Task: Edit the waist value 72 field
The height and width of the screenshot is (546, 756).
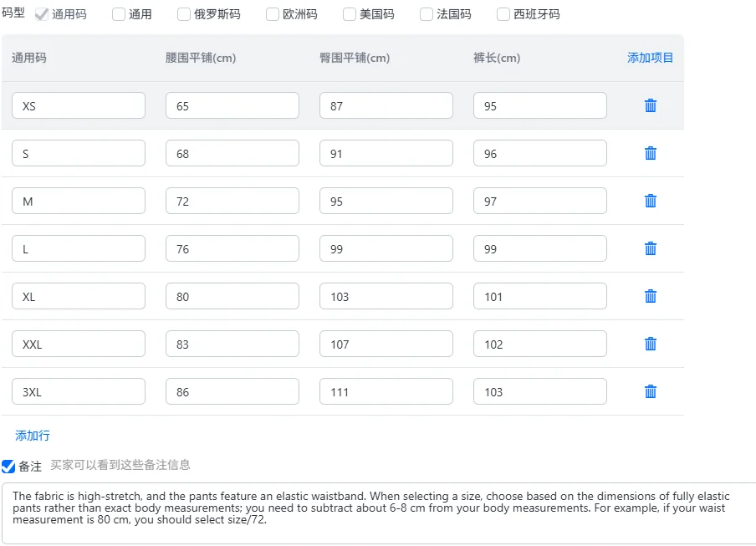Action: (x=232, y=201)
